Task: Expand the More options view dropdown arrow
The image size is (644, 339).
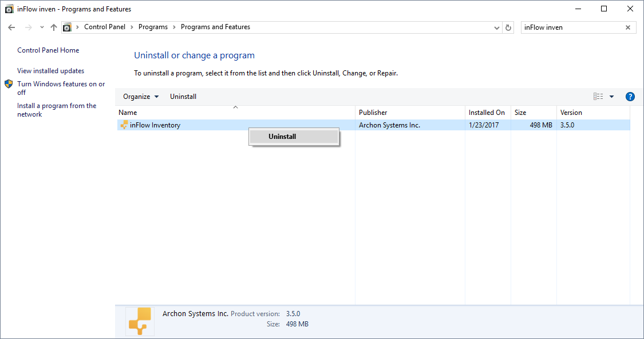Action: tap(611, 97)
